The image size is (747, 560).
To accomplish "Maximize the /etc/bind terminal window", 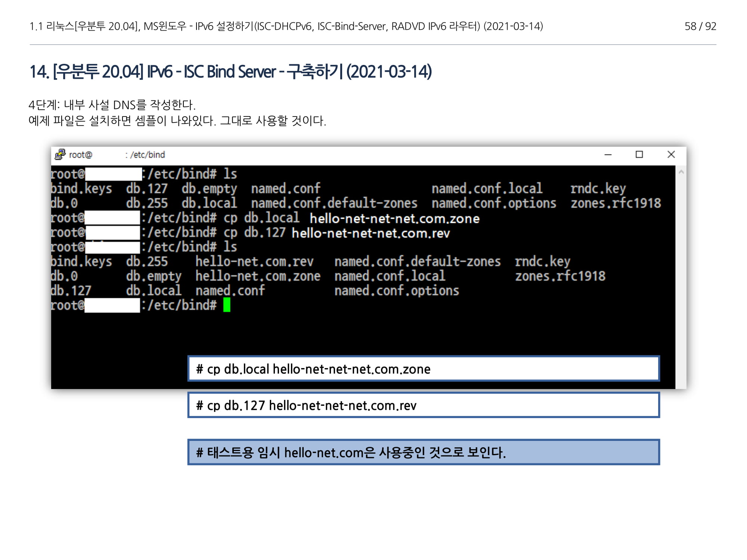I will point(639,155).
